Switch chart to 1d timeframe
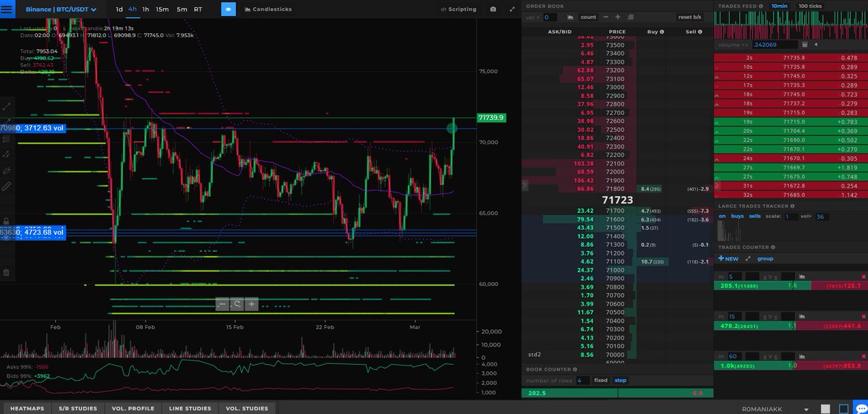The image size is (868, 414). (119, 9)
